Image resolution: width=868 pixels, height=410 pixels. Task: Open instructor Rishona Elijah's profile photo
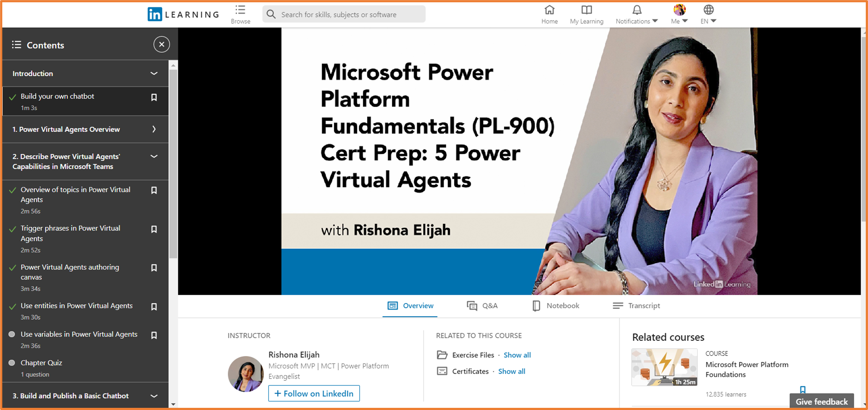246,374
